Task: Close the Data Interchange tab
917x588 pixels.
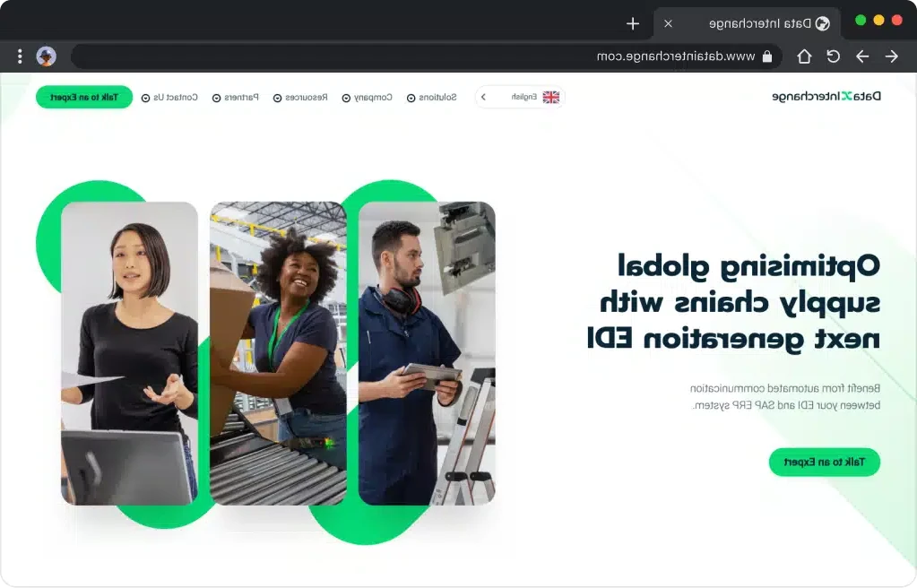Action: pos(668,23)
